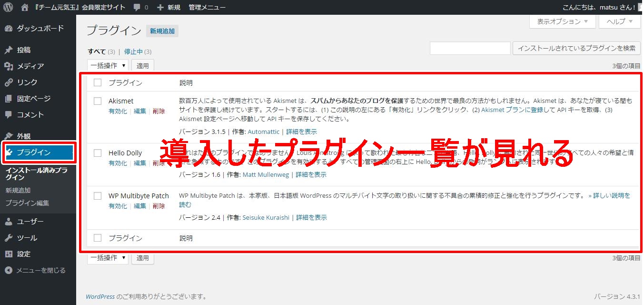Screen dimensions: 644x305
Task: Tick the select-all checkbox in table footer
Action: tap(98, 238)
